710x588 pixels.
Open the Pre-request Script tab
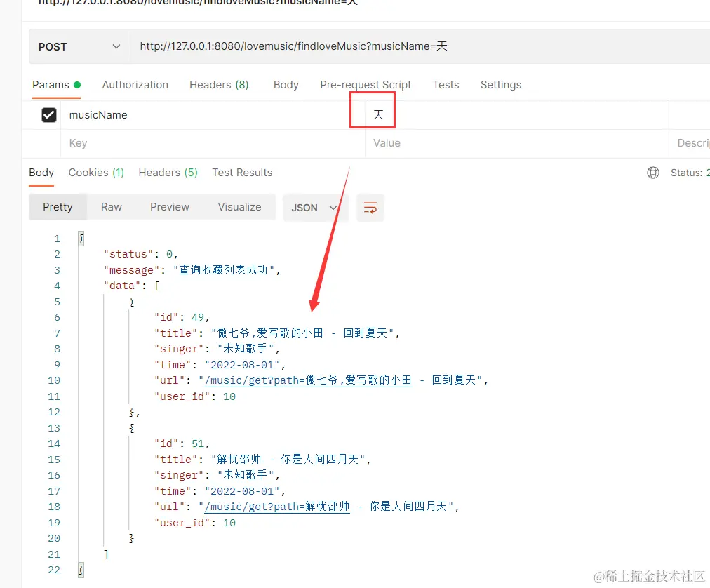[366, 85]
